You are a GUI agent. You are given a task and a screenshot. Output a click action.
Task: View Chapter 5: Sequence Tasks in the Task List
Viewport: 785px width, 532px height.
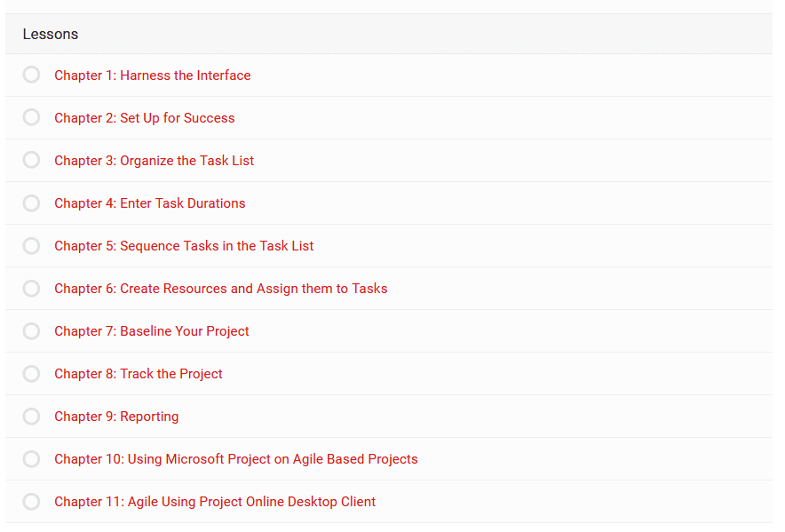[184, 245]
